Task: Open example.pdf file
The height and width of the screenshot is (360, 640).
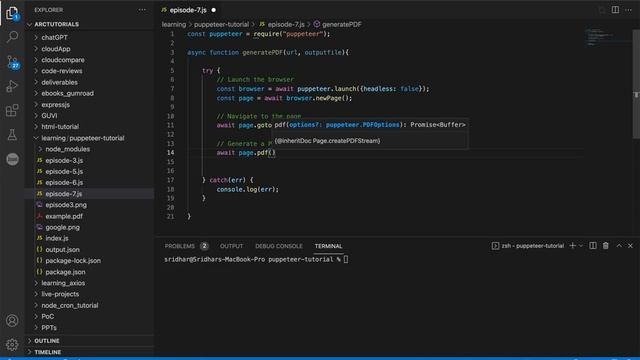Action: (64, 216)
